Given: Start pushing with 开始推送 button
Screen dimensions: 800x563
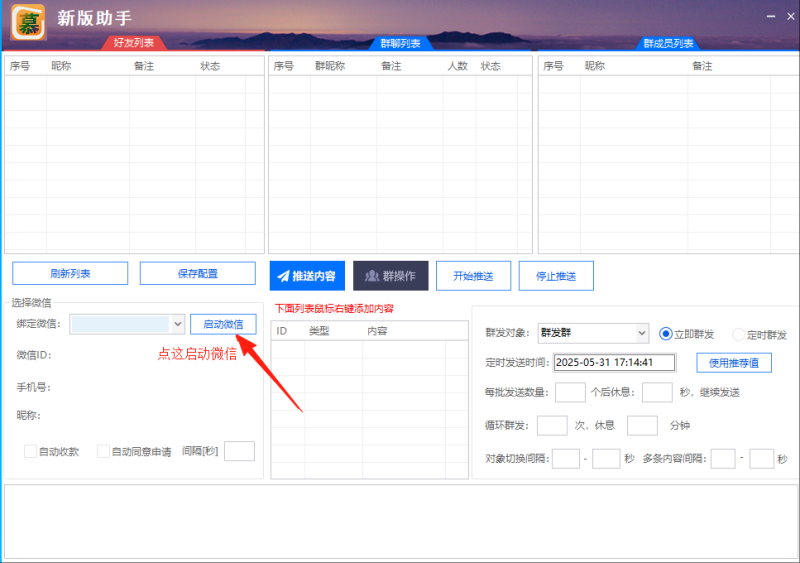Looking at the screenshot, I should click(473, 276).
